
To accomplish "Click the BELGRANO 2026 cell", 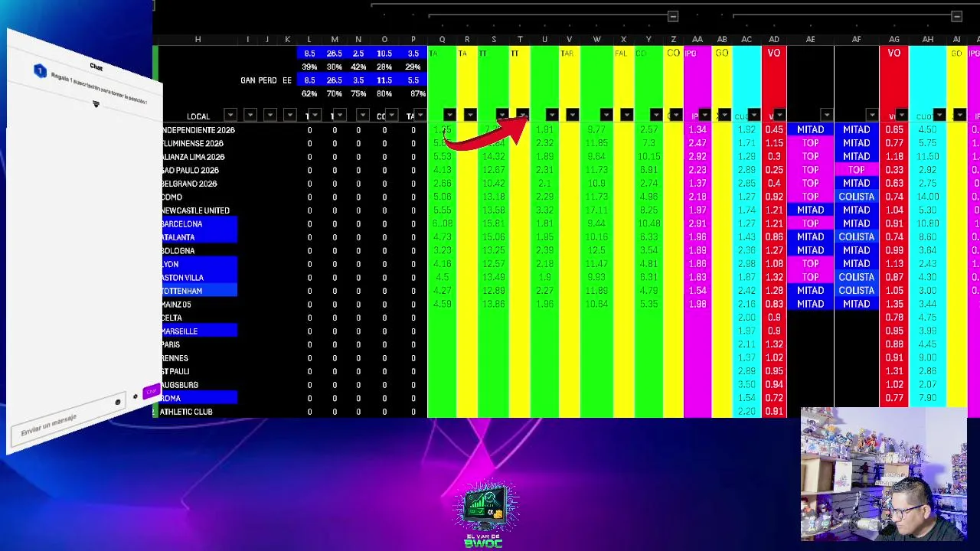I will coord(198,184).
